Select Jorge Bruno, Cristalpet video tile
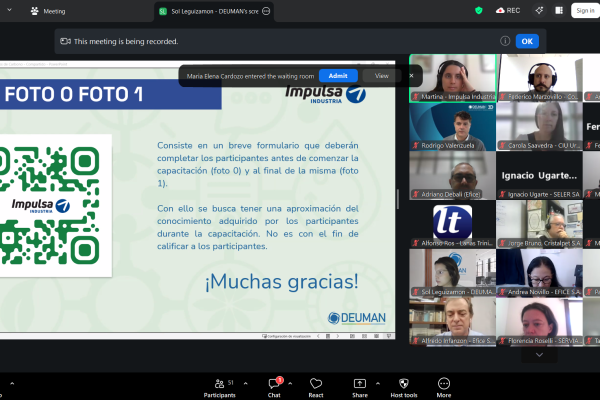 pos(540,224)
